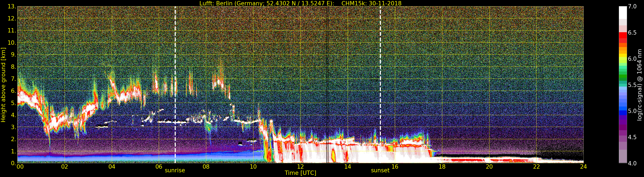Click the 'sunset' label below the axis
The height and width of the screenshot is (177, 644).
click(380, 171)
